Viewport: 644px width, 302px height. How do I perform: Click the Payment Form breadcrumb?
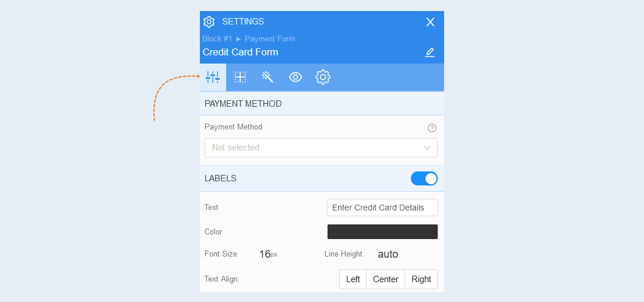(270, 38)
